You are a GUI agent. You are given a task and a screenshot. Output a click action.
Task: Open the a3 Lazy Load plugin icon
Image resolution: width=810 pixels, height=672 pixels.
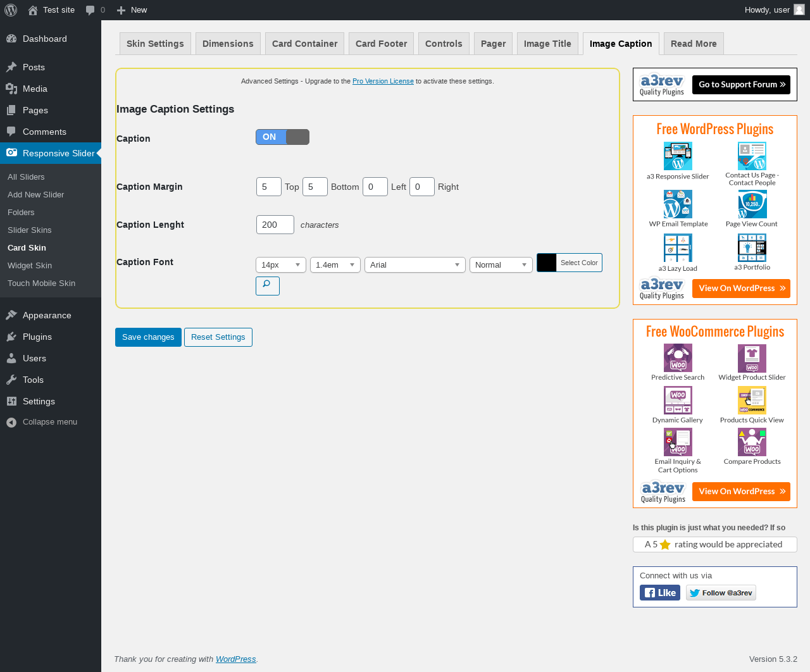[678, 248]
